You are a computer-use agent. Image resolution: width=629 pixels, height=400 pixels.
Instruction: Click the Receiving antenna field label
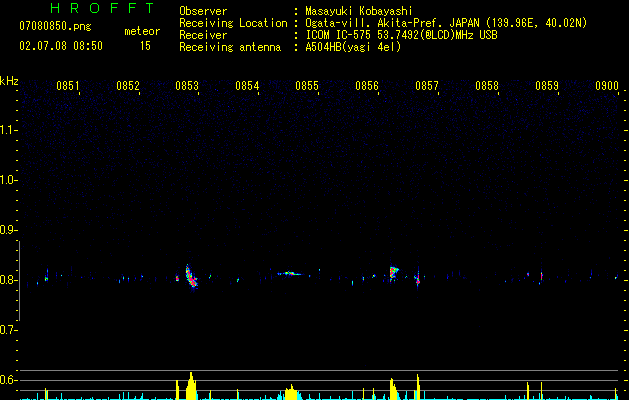230,47
